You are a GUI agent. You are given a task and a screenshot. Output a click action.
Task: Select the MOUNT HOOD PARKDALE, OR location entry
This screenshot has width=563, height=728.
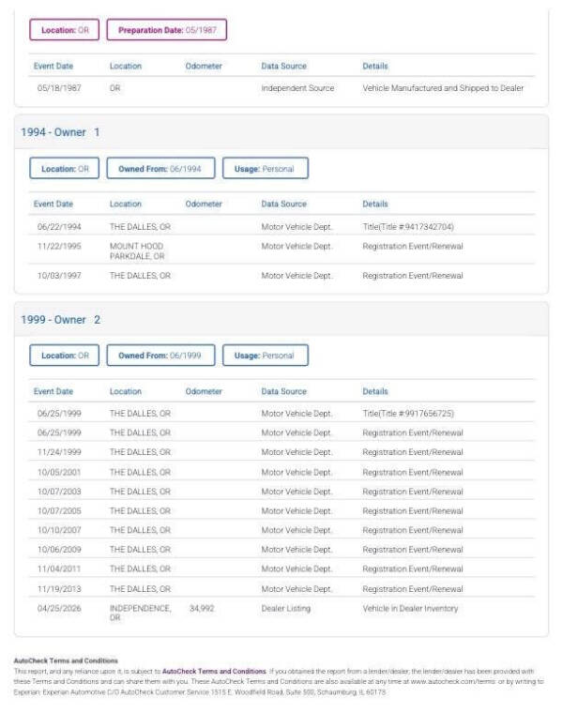(x=137, y=251)
